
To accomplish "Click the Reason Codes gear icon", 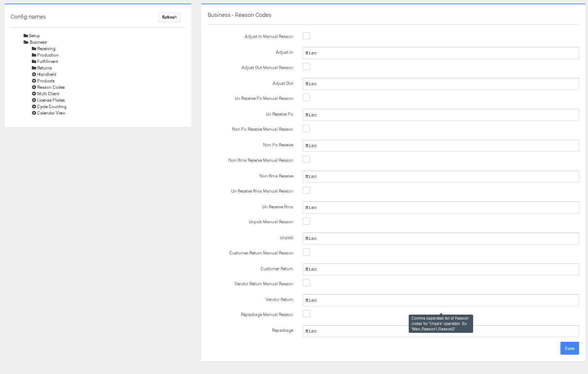I will 34,87.
